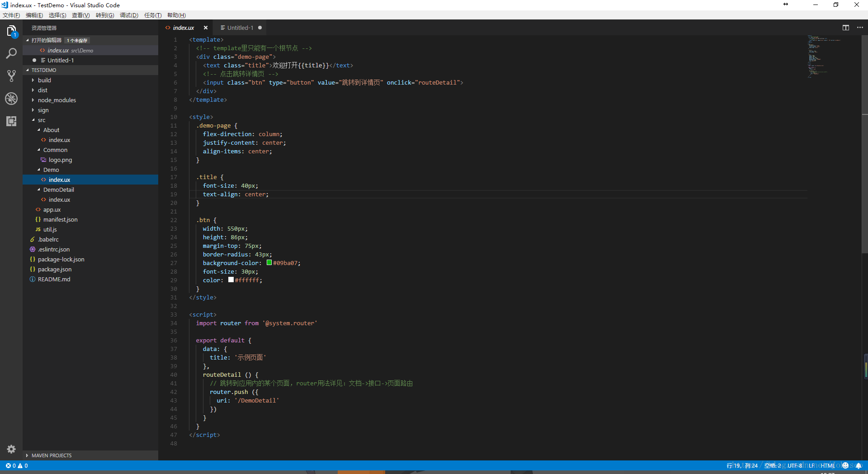Click the VS Code logo in title bar

5,5
